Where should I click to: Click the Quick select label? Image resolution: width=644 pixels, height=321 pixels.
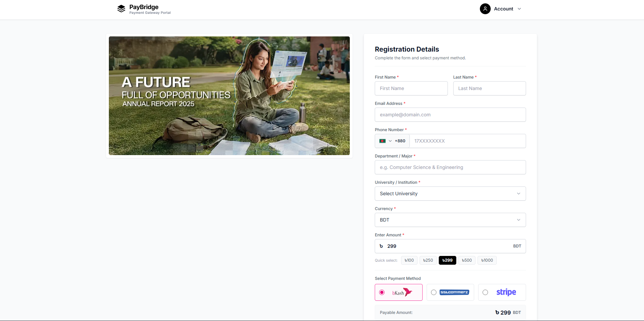(x=386, y=260)
